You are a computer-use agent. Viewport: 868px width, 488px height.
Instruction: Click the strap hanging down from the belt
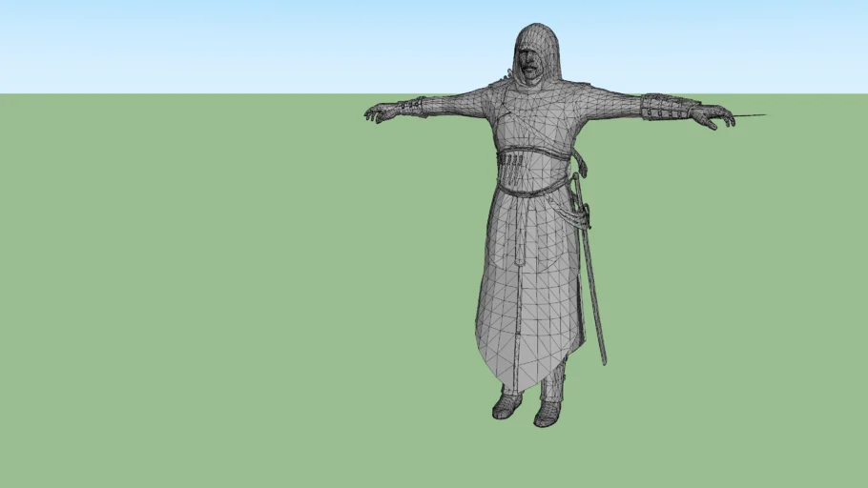tap(520, 238)
